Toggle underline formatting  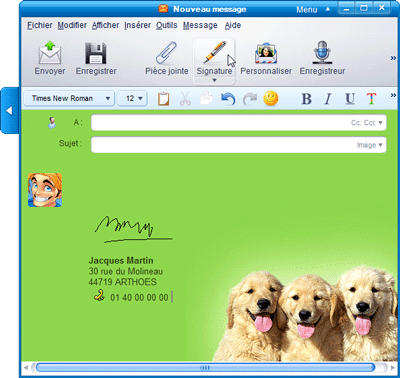click(x=350, y=99)
